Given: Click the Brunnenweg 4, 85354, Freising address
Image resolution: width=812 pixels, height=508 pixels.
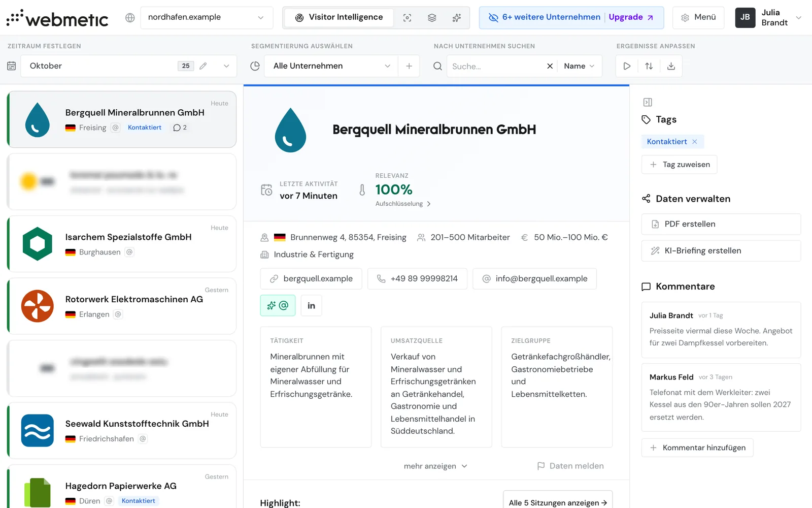Looking at the screenshot, I should pos(348,237).
